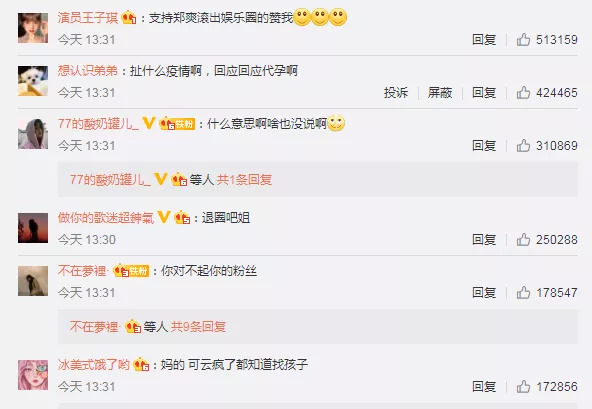Click 投诉 on 想认识弟弟's comment
Viewport: 592px width, 409px height.
coord(396,93)
